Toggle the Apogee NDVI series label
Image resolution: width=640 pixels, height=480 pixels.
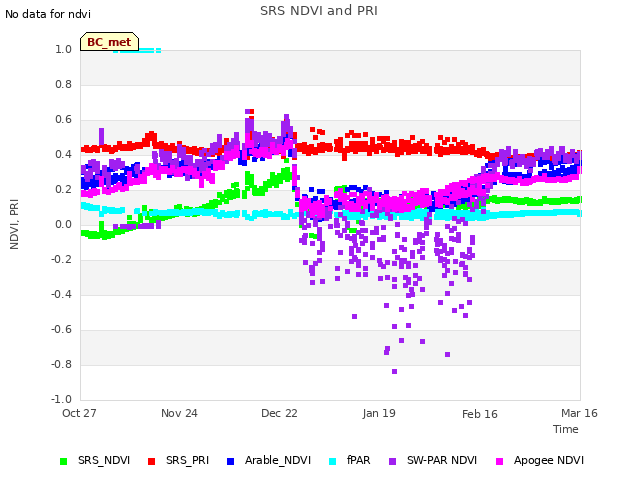(549, 460)
